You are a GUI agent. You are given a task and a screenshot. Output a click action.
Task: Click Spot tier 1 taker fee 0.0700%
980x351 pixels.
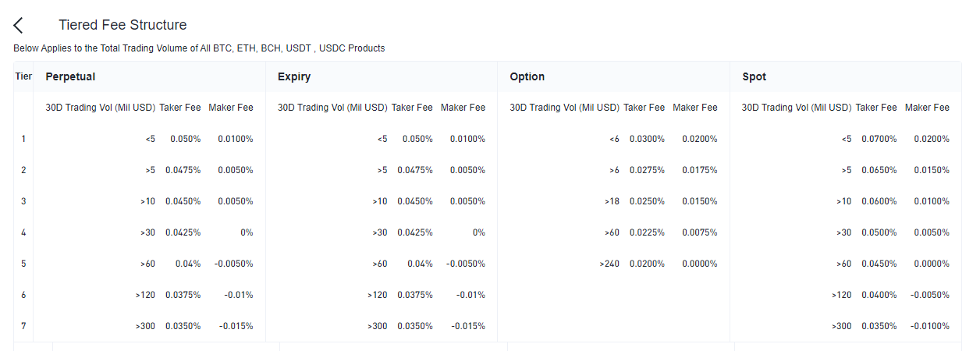click(x=879, y=139)
